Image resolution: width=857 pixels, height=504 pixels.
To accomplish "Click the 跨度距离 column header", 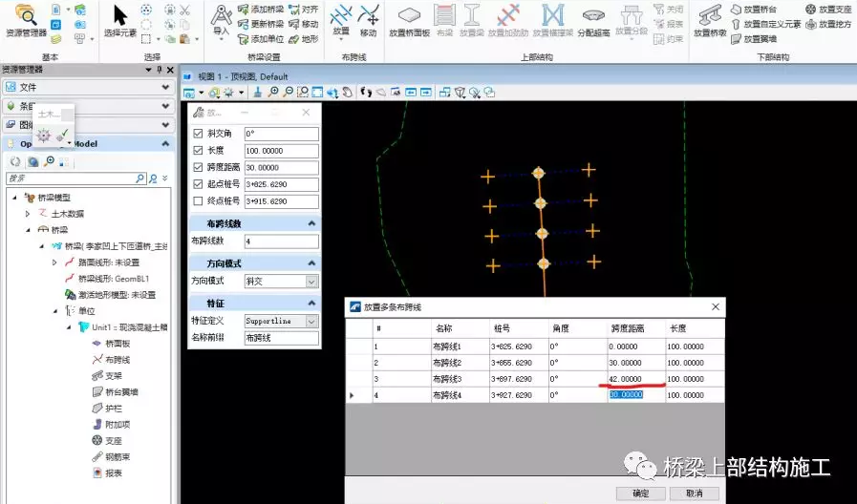I will click(x=636, y=328).
